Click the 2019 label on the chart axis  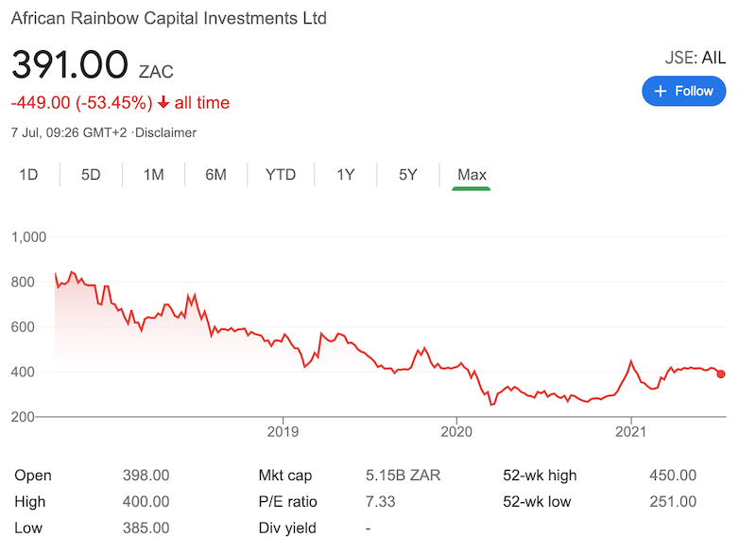(283, 431)
